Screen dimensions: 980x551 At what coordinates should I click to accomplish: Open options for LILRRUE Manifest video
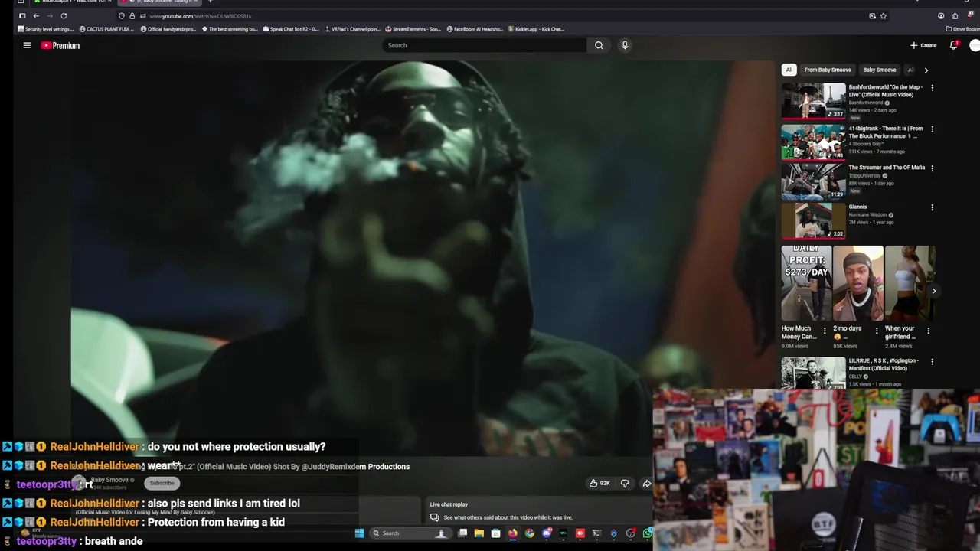click(932, 362)
